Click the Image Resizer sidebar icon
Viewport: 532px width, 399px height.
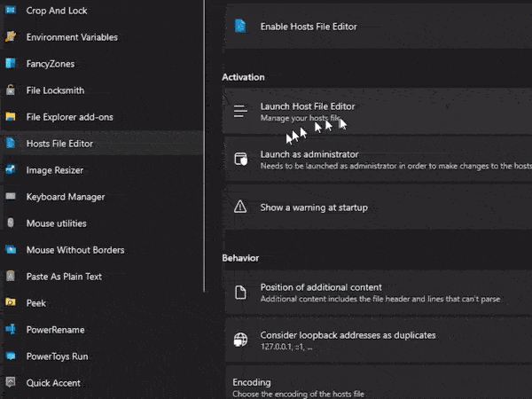[x=11, y=169]
